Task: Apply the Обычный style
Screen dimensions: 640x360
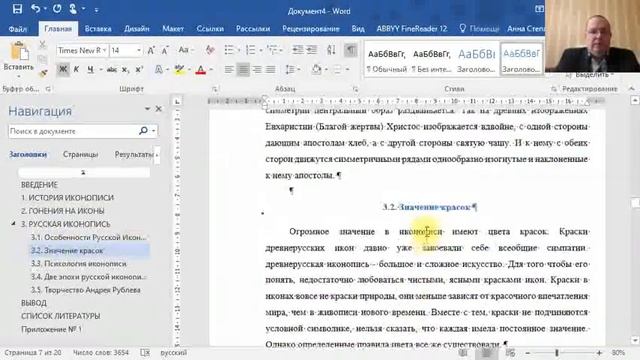Action: coord(387,60)
